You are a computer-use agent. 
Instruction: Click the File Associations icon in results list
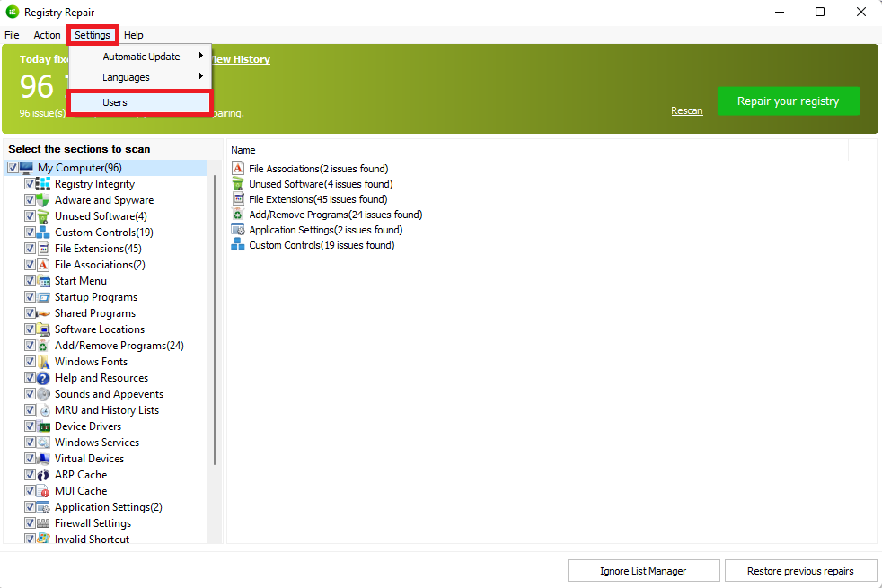pos(238,169)
